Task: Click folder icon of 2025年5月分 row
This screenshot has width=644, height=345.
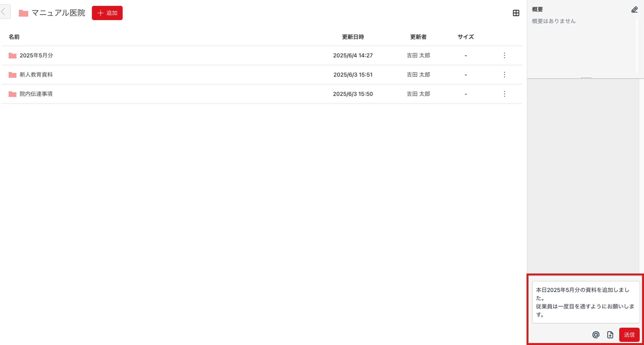Action: [13, 55]
